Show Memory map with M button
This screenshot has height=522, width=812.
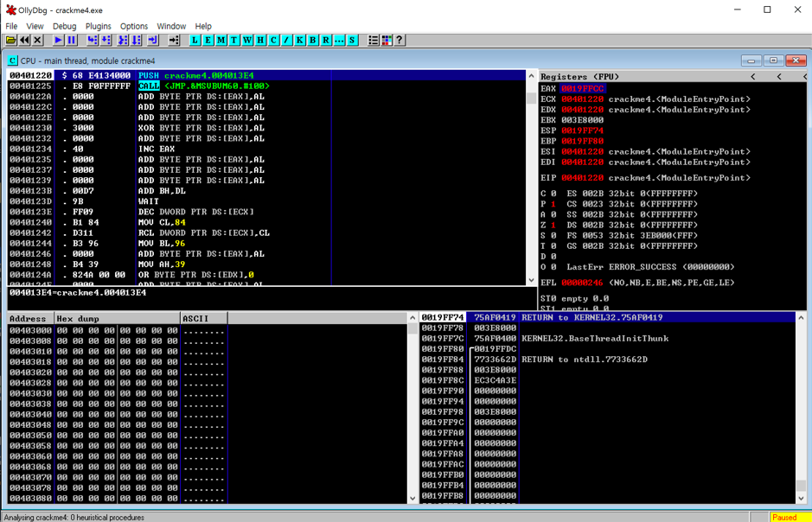pos(221,40)
